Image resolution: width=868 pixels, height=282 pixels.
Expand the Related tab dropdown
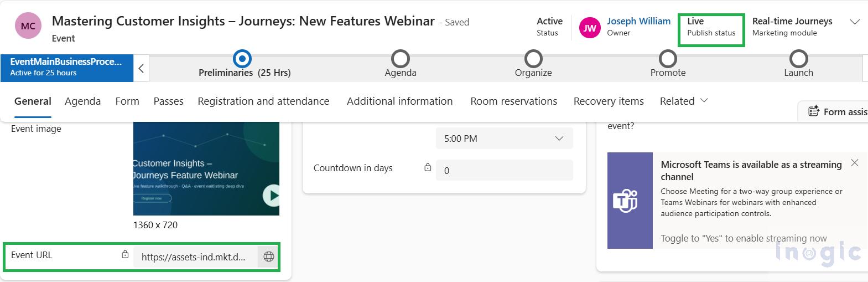pyautogui.click(x=684, y=101)
